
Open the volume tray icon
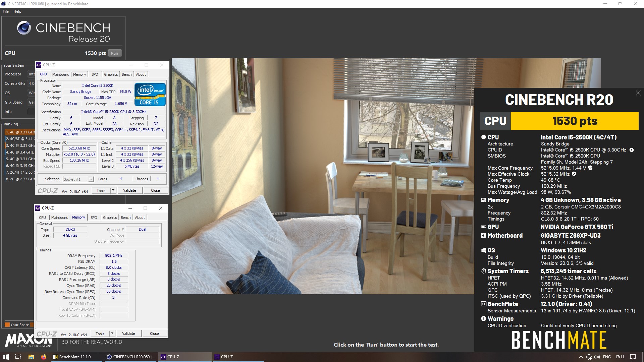[597, 357]
